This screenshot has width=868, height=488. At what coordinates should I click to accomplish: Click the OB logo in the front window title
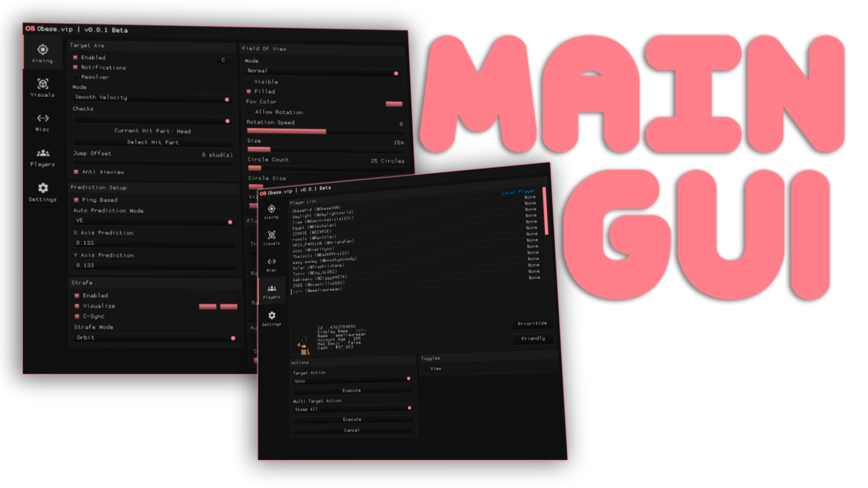(263, 193)
